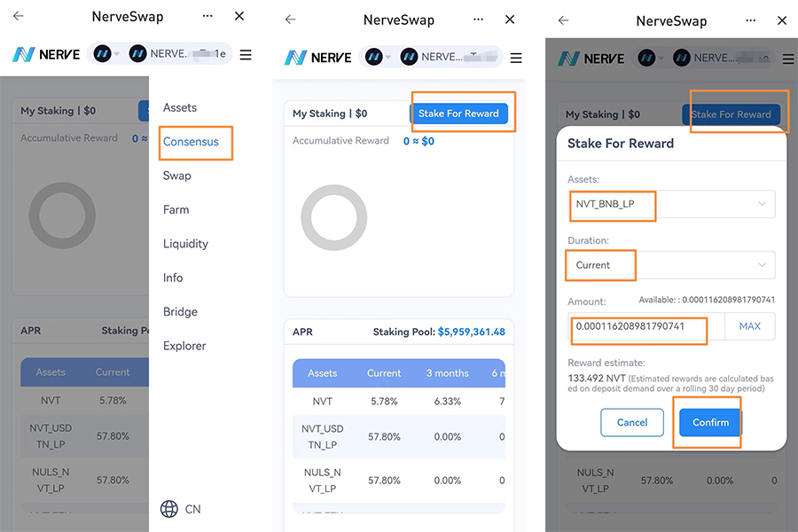Open Assets in side menu
The width and height of the screenshot is (798, 532).
tap(180, 107)
